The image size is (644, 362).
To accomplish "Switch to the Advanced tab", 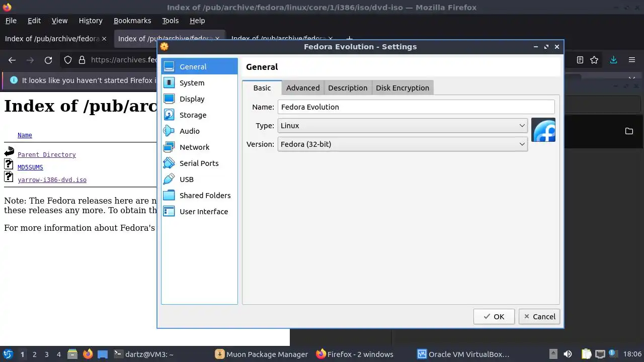I will (303, 87).
